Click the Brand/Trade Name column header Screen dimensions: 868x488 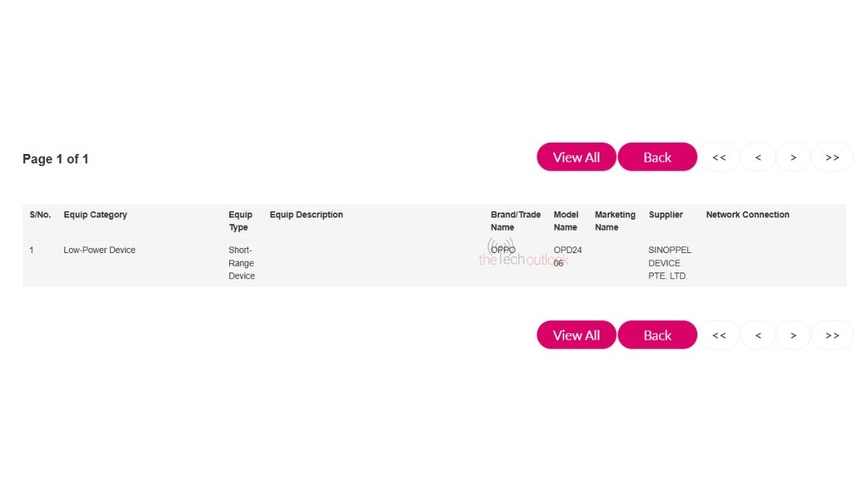pyautogui.click(x=515, y=221)
